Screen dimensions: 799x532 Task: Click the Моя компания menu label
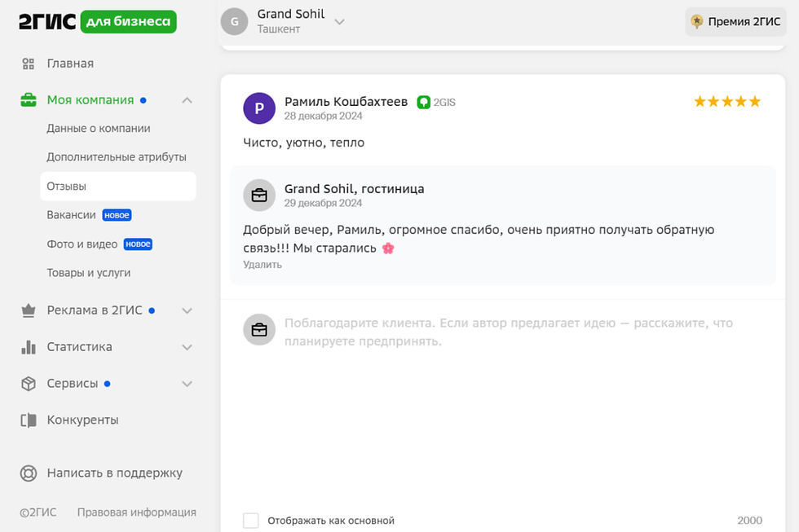click(90, 99)
